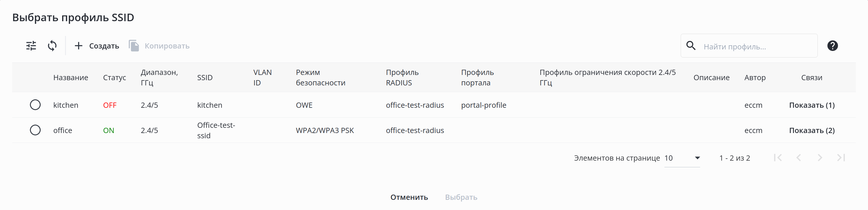
Task: Open the items per page dropdown
Action: point(682,158)
